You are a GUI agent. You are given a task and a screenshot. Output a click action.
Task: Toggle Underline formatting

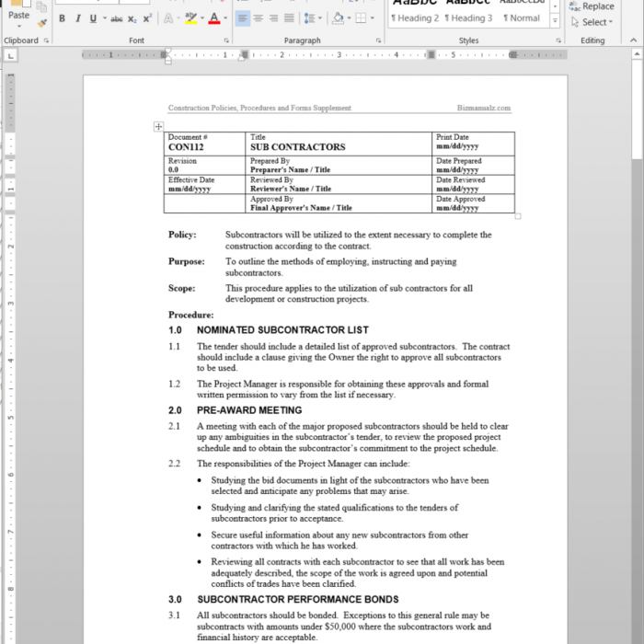(x=93, y=18)
